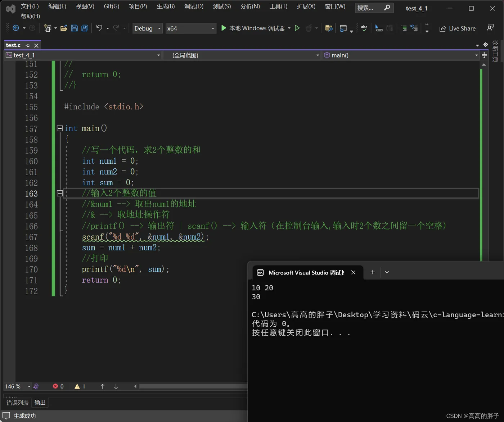504x422 pixels.
Task: Open the 扩展(X) menu
Action: (306, 6)
